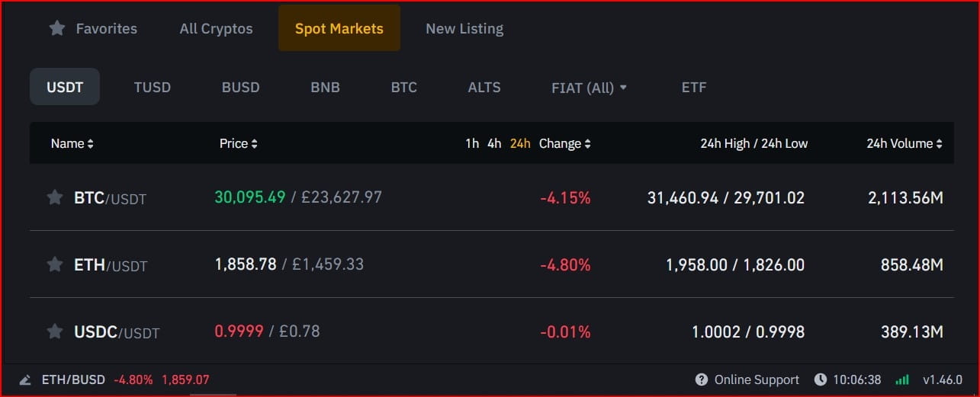This screenshot has width=980, height=397.
Task: Star ETH/USDT as a favorite
Action: tap(55, 265)
